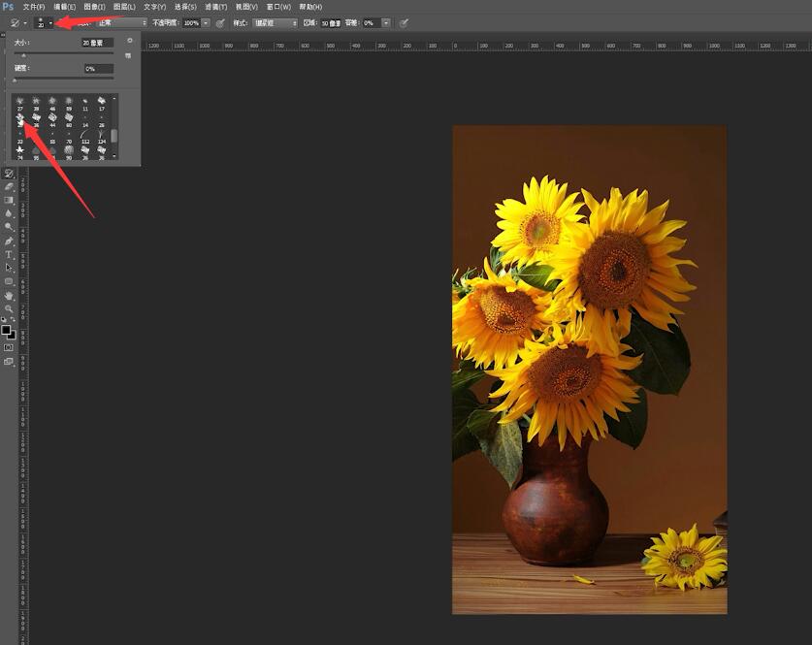Open the 文件(F) menu
The height and width of the screenshot is (645, 812).
click(x=34, y=7)
